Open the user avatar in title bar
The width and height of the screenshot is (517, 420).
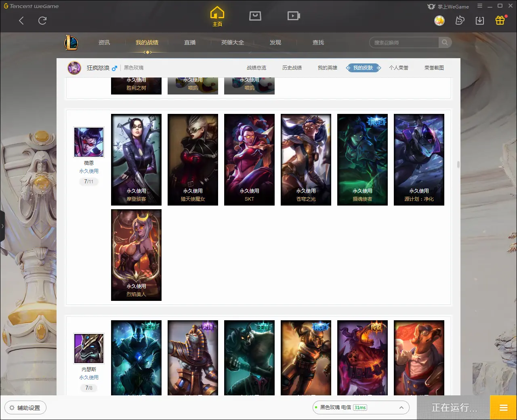click(x=439, y=20)
